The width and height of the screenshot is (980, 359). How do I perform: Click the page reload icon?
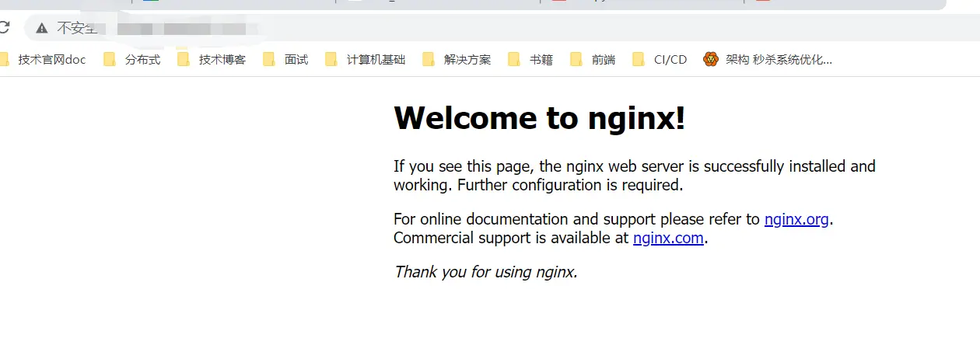point(4,28)
